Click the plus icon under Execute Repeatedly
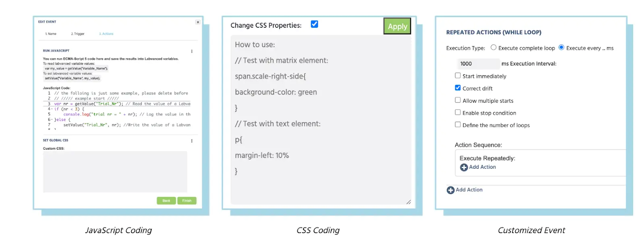This screenshot has width=644, height=252. (x=464, y=167)
